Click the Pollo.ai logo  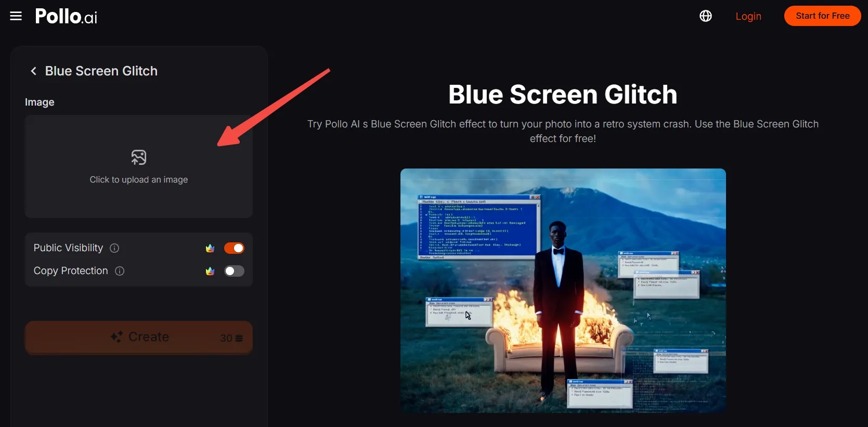coord(66,16)
